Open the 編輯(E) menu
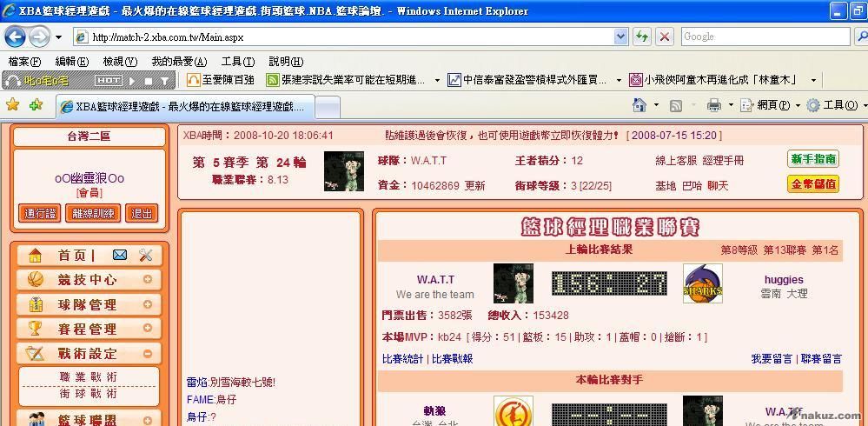 (x=72, y=62)
